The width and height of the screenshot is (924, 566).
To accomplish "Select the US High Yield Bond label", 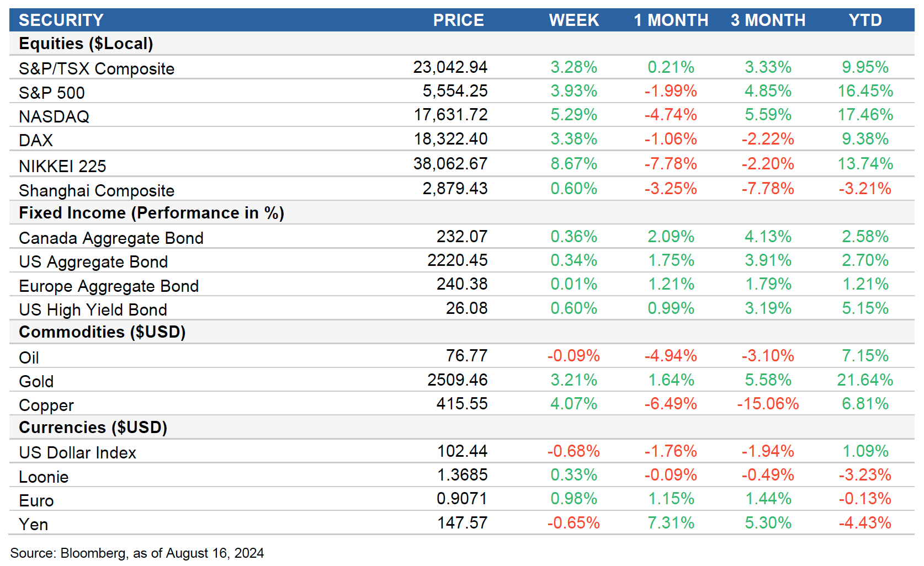I will [x=93, y=310].
